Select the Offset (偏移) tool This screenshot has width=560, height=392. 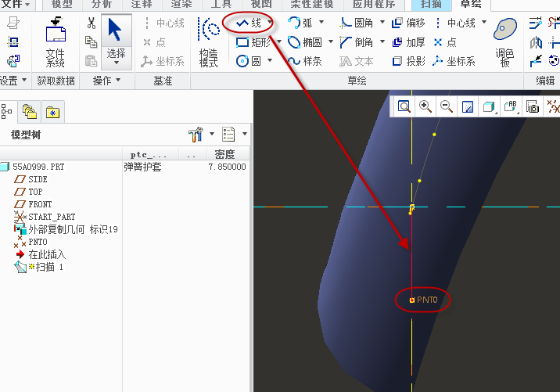pyautogui.click(x=408, y=23)
